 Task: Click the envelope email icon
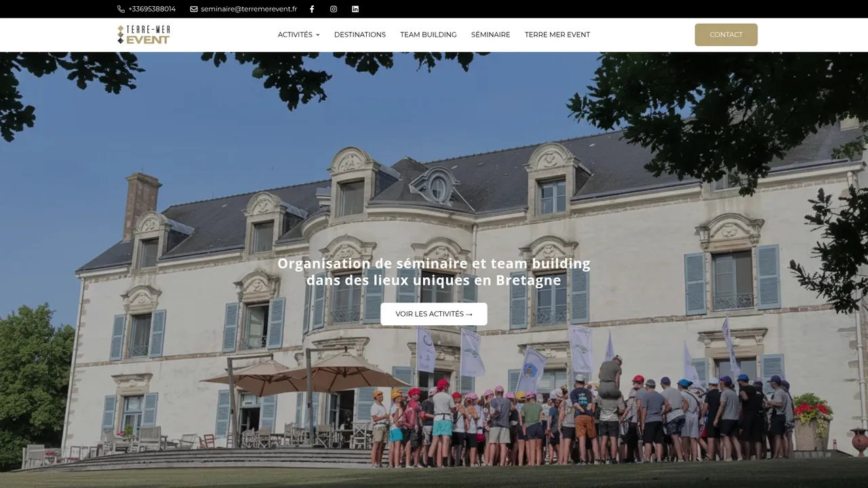tap(194, 9)
